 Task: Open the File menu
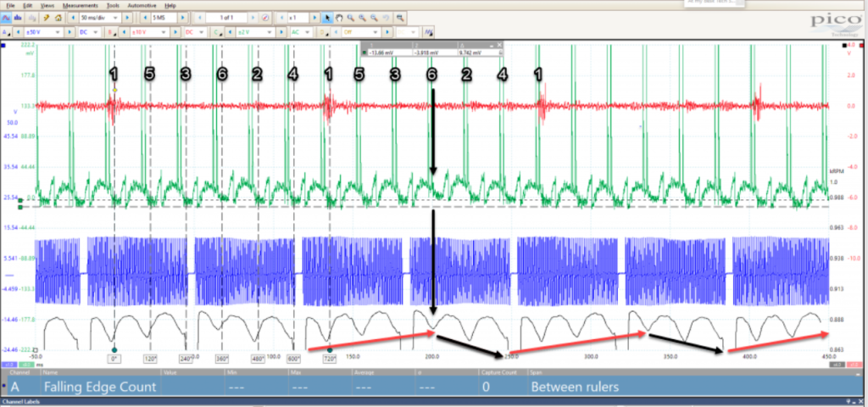tap(10, 6)
